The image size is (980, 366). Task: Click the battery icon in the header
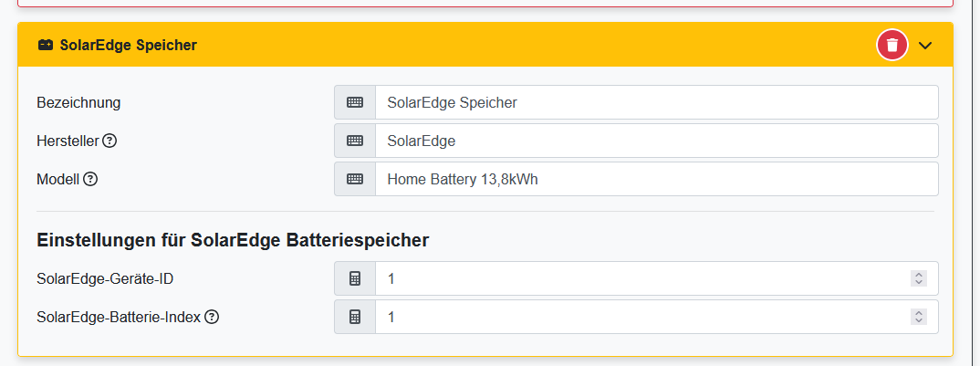45,45
